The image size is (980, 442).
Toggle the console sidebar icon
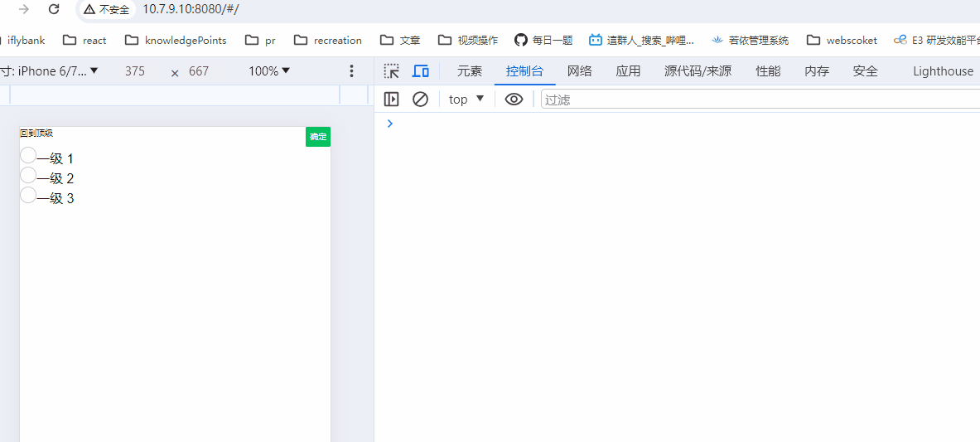point(391,99)
